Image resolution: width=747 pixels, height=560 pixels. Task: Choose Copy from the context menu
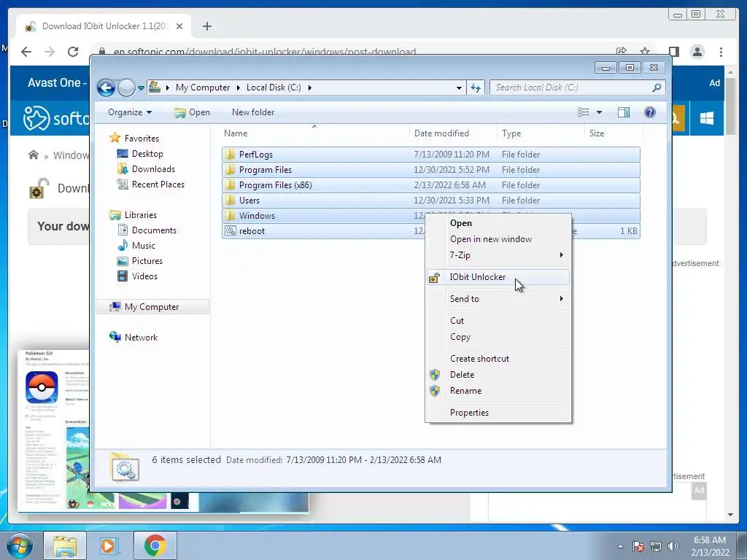pos(498,337)
